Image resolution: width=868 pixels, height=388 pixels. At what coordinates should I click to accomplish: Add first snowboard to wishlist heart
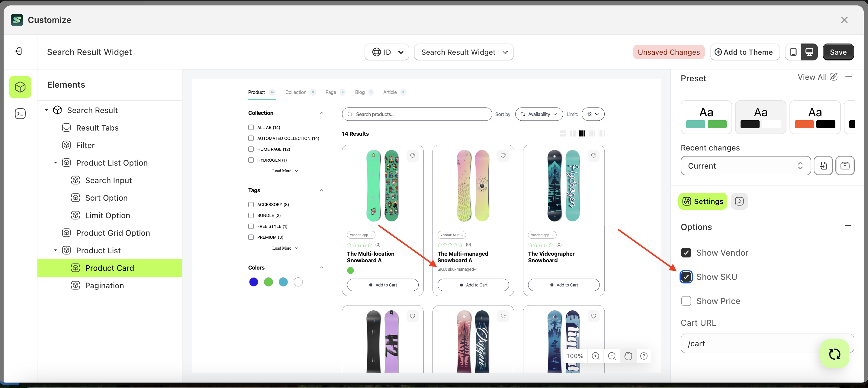[x=413, y=156]
